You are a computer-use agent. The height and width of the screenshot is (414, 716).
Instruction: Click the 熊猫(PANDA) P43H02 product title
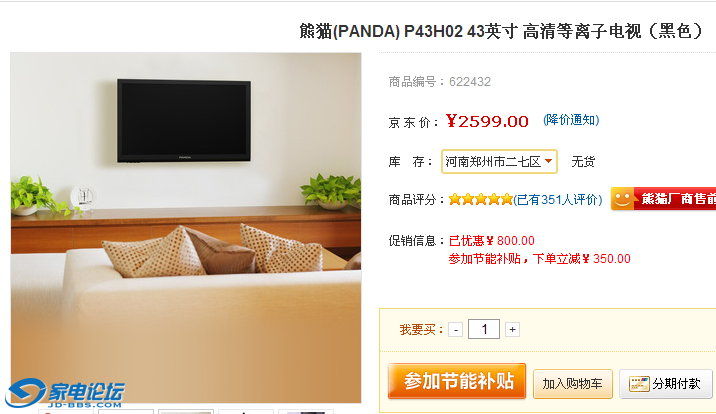tap(501, 31)
